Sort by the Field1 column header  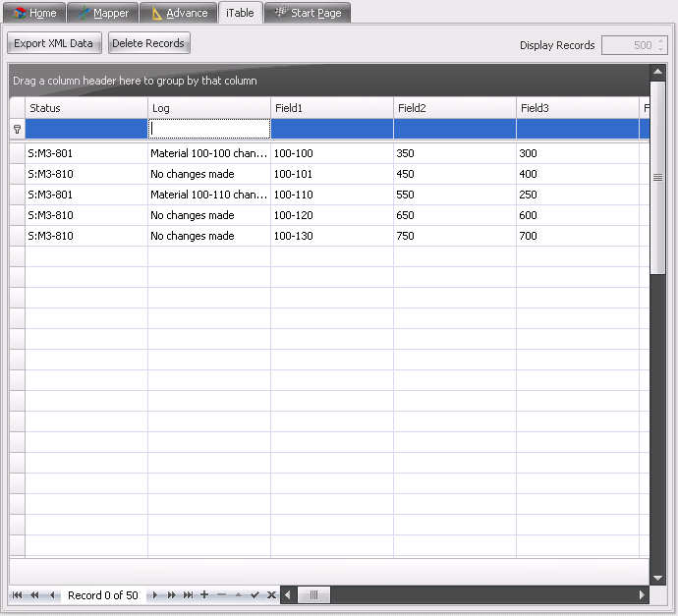[x=332, y=108]
